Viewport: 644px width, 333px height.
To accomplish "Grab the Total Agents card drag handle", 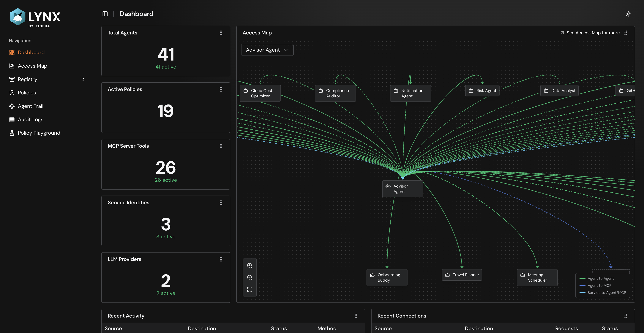I will 221,33.
